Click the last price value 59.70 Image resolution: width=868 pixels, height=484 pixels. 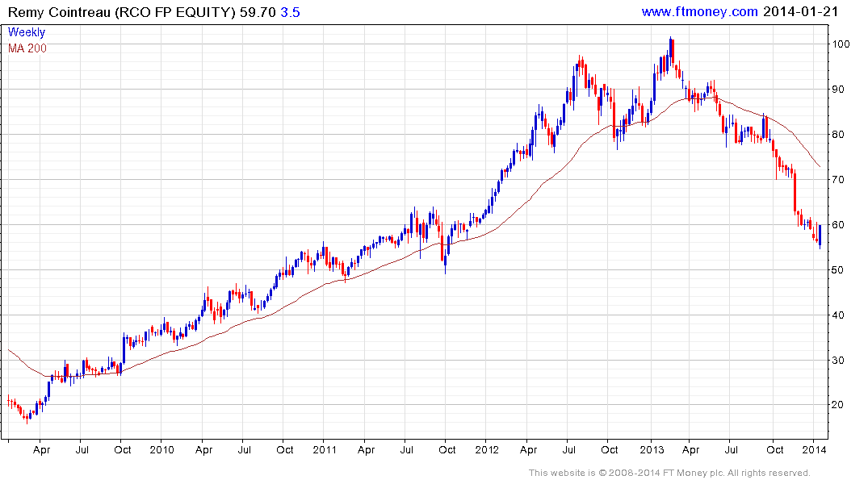258,12
